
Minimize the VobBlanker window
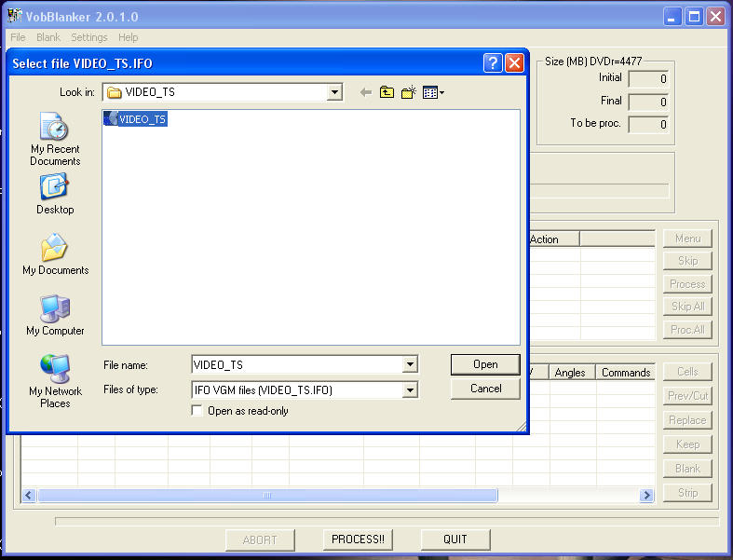click(672, 17)
